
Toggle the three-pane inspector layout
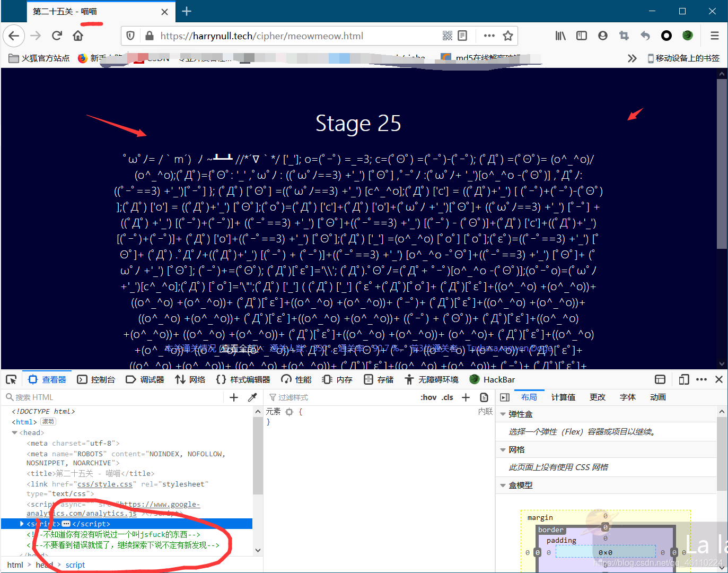505,397
